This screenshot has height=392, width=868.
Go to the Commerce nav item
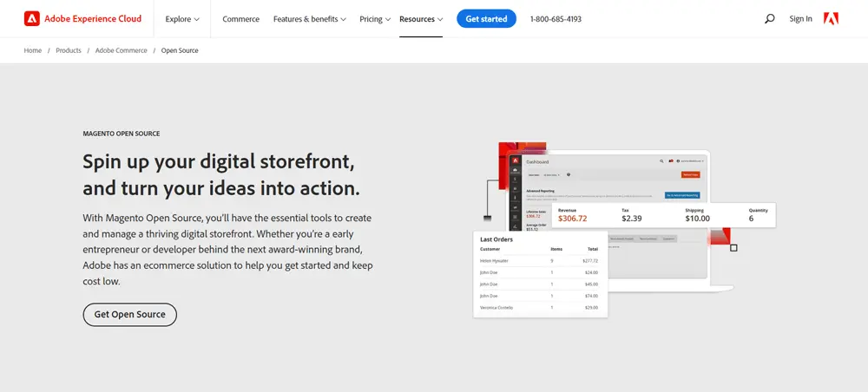tap(240, 19)
